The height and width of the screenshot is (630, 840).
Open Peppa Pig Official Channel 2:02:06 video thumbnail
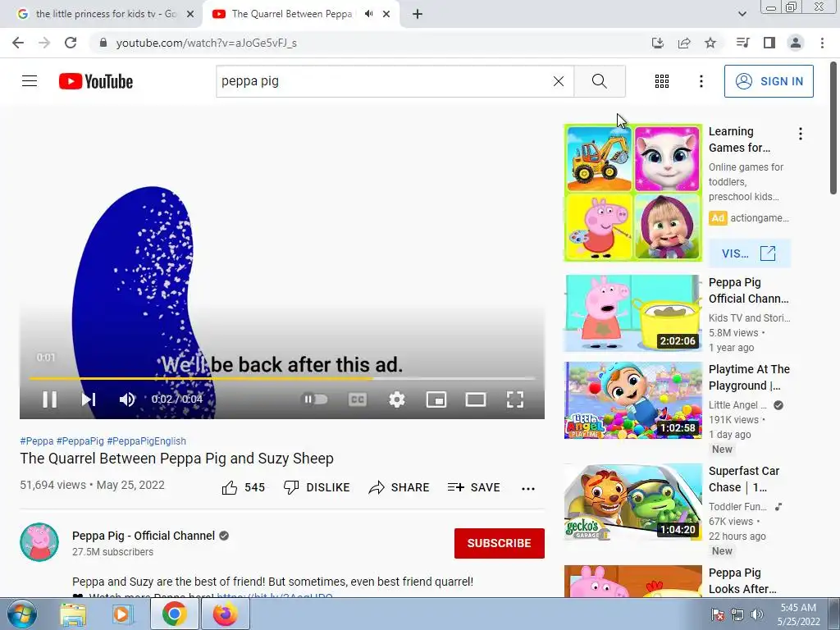(x=632, y=313)
